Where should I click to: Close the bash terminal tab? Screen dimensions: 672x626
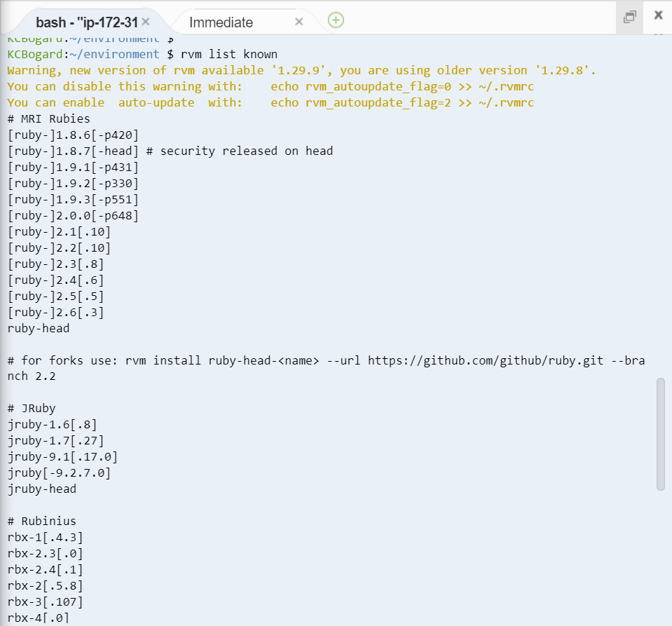click(146, 22)
